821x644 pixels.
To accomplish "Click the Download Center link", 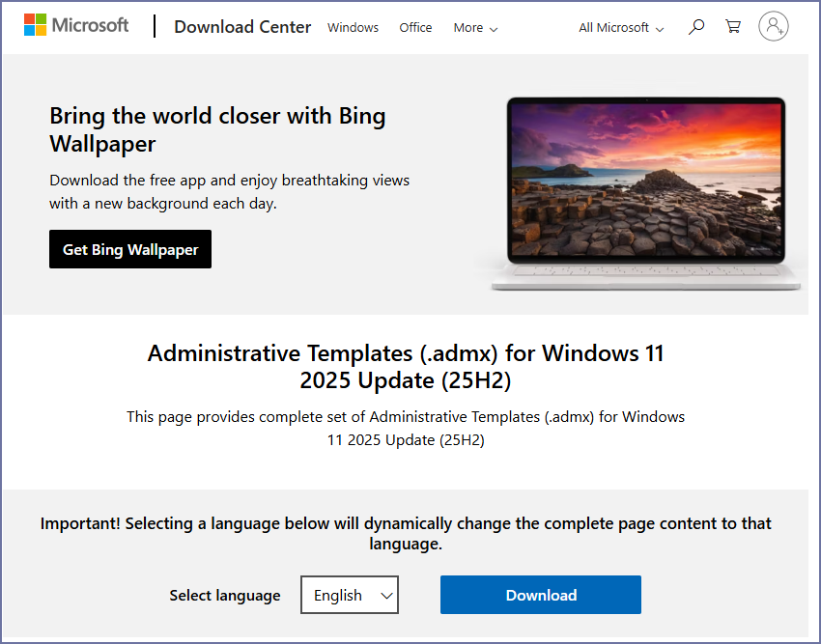I will (x=242, y=27).
